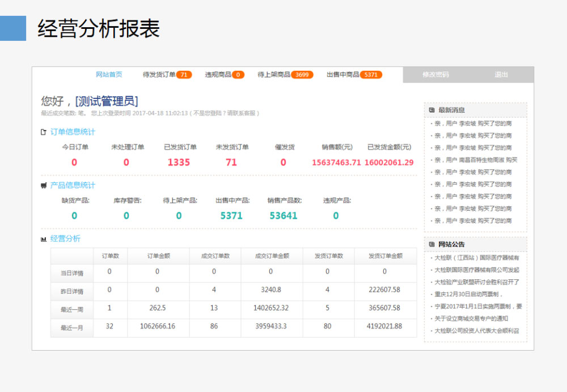567x392 pixels.
Task: Click the table cell 262.5
Action: pos(157,308)
